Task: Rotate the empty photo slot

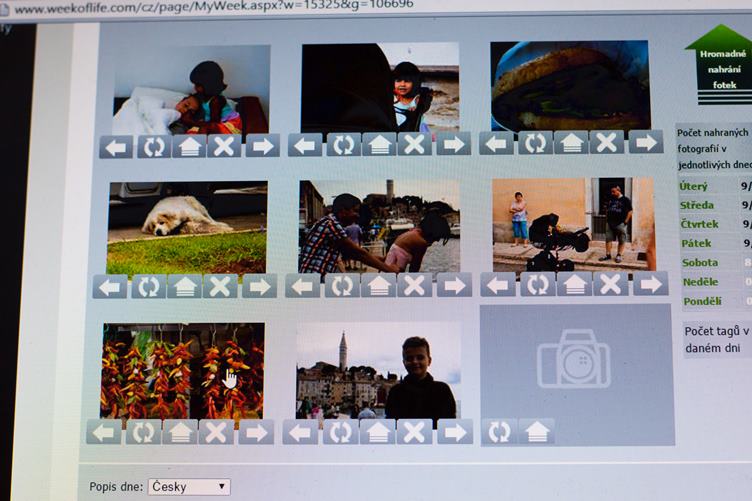Action: [499, 431]
